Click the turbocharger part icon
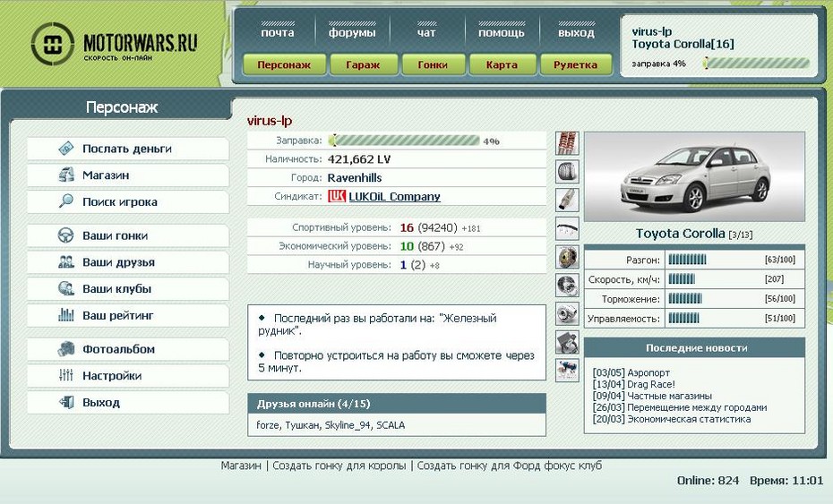Viewport: 833px width, 504px height. 567,313
